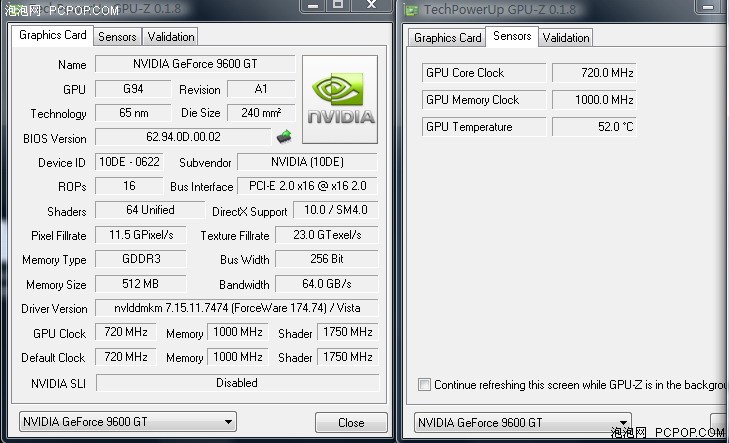Screen dimensions: 729x443
Task: Close left GPU-Z window with X
Action: [371, 6]
